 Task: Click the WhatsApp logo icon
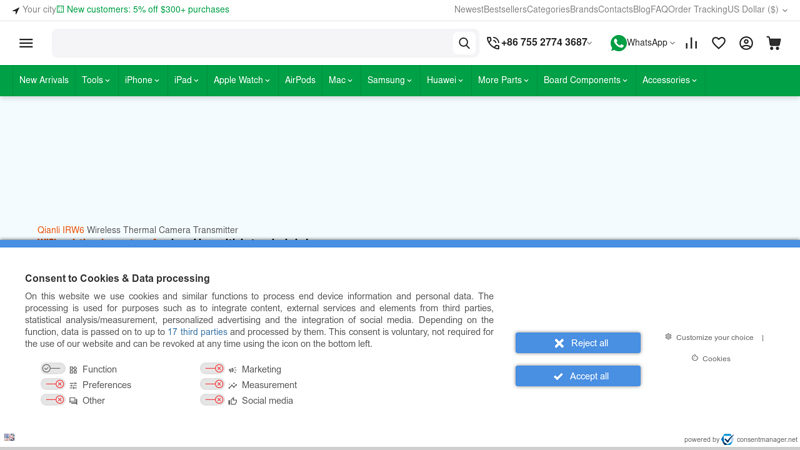618,43
